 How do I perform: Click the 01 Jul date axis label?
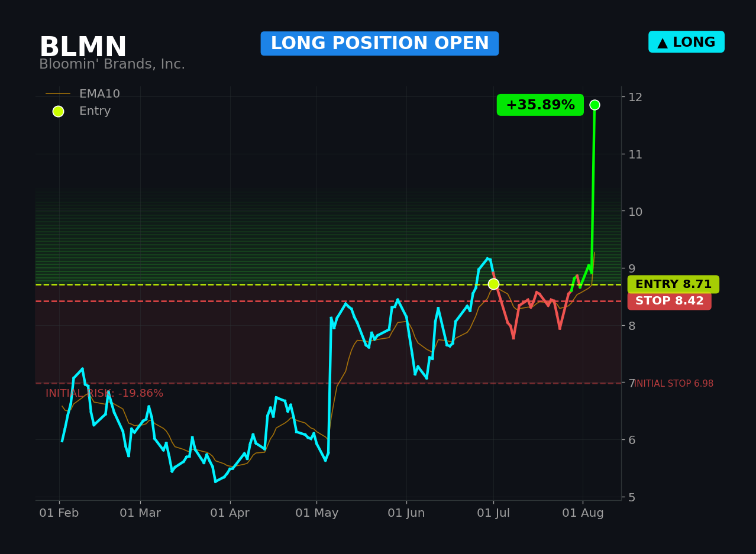[x=493, y=513]
